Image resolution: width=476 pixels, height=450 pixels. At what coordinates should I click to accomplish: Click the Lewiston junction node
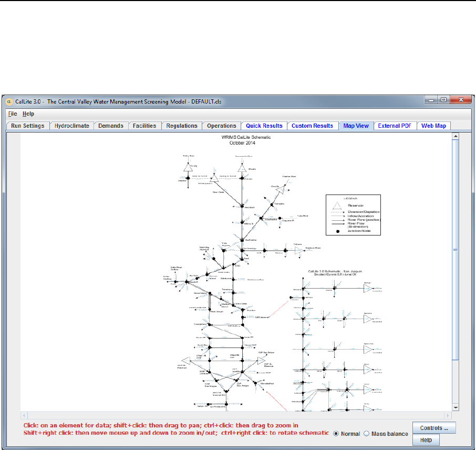(188, 178)
